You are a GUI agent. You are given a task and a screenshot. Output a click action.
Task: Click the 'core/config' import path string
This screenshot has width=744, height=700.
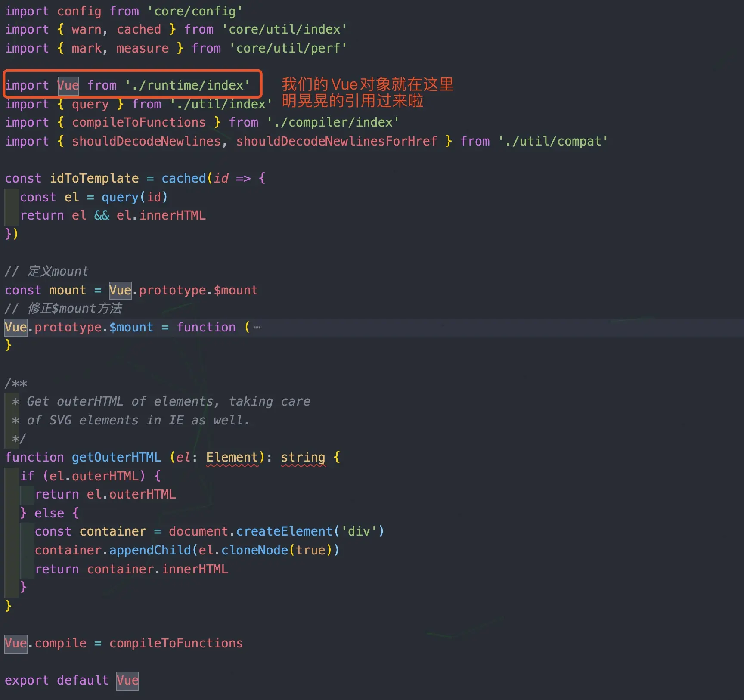tap(195, 11)
